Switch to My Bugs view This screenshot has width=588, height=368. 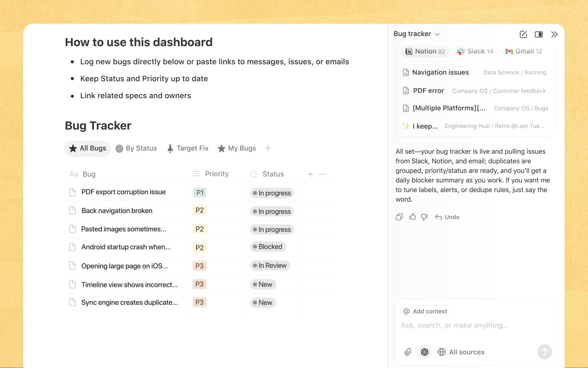coord(237,148)
